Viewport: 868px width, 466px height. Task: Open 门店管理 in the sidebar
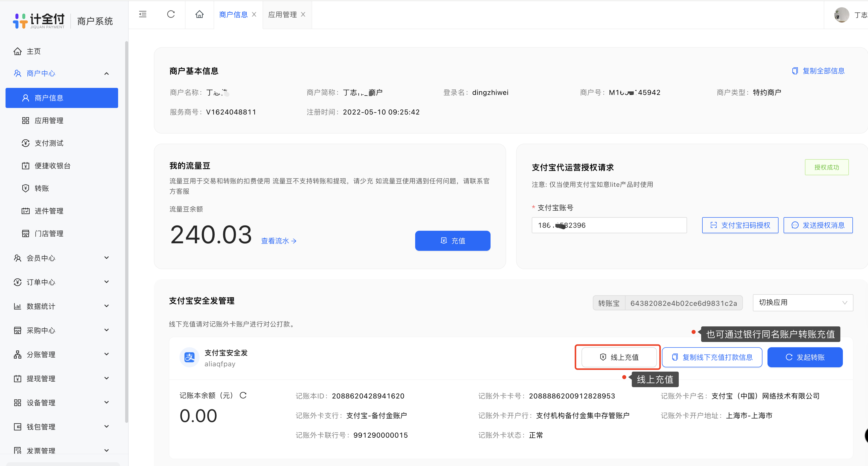62,233
